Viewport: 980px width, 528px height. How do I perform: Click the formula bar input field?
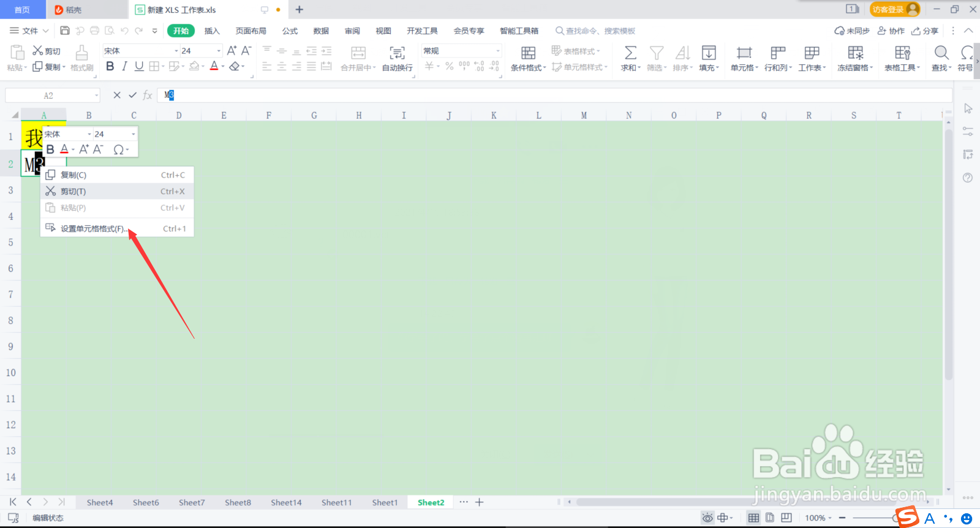[x=554, y=95]
